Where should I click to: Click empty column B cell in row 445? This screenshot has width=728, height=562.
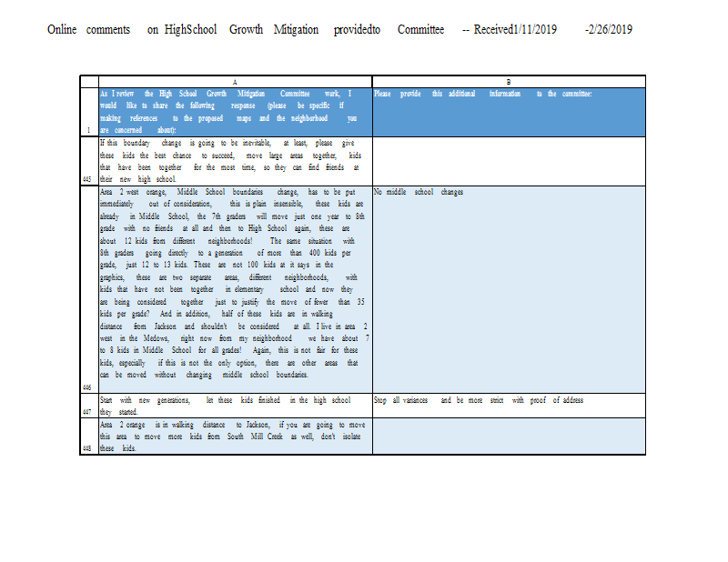[x=509, y=162]
